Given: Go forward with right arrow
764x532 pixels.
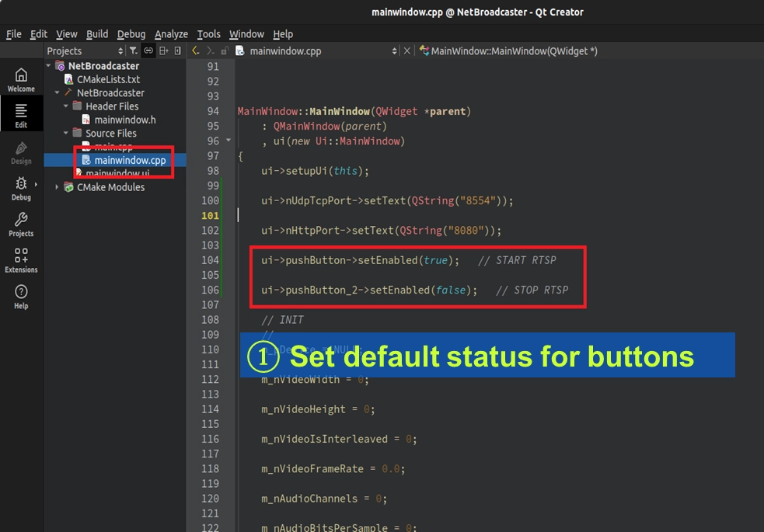Looking at the screenshot, I should [x=210, y=50].
